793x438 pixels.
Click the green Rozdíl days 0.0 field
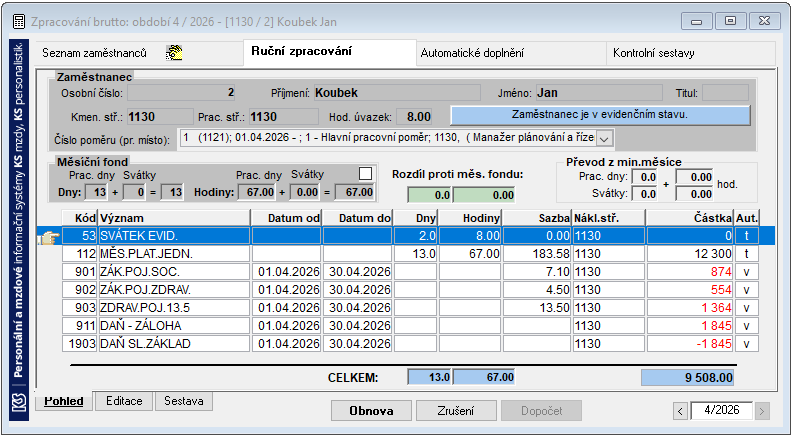(430, 195)
